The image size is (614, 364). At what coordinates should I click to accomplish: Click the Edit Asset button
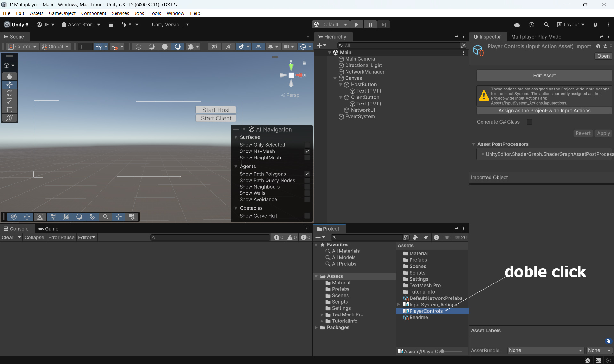coord(544,75)
